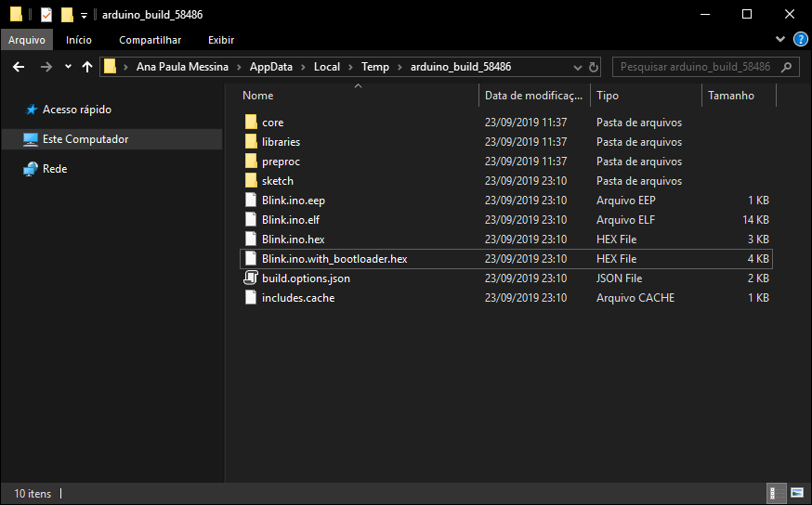Expand chevron after Ana Paula Messina
The image size is (812, 505).
point(240,67)
